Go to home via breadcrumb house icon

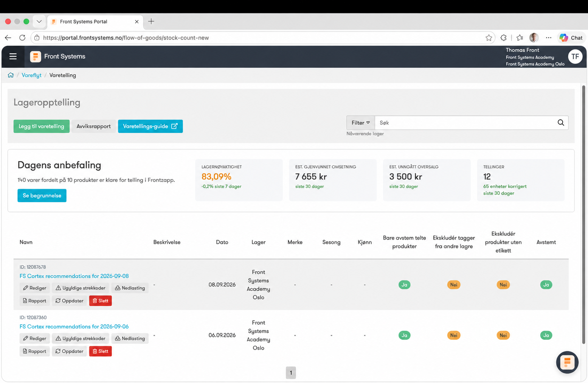tap(11, 75)
